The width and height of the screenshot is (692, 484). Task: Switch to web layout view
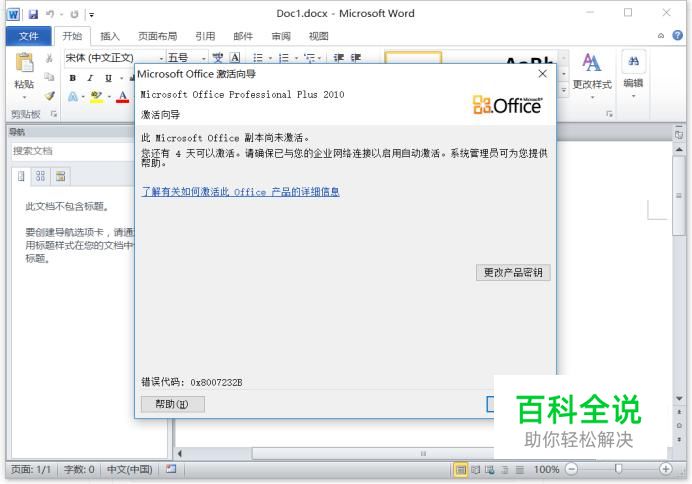(490, 470)
